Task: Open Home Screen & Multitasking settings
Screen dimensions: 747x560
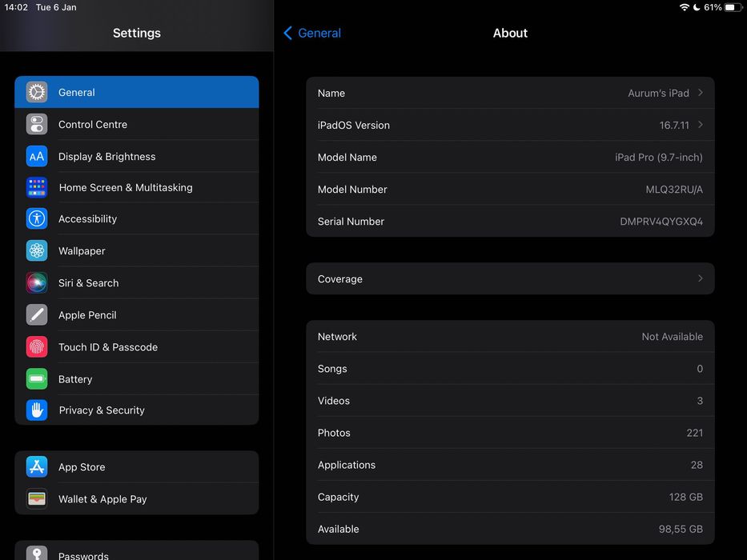Action: click(x=137, y=188)
